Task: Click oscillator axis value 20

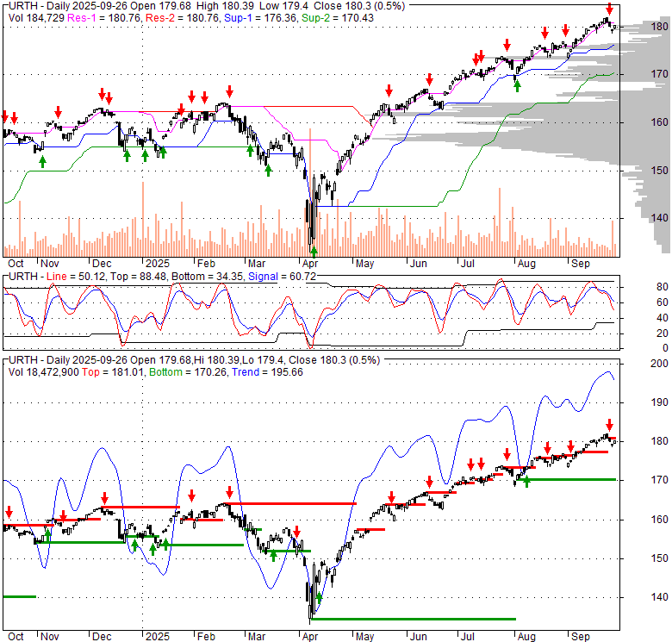Action: (x=663, y=333)
